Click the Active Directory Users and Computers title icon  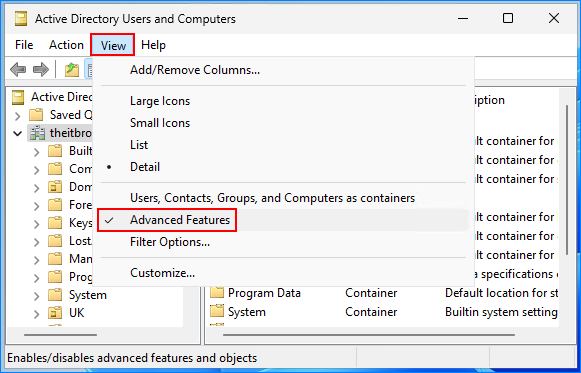coord(21,19)
